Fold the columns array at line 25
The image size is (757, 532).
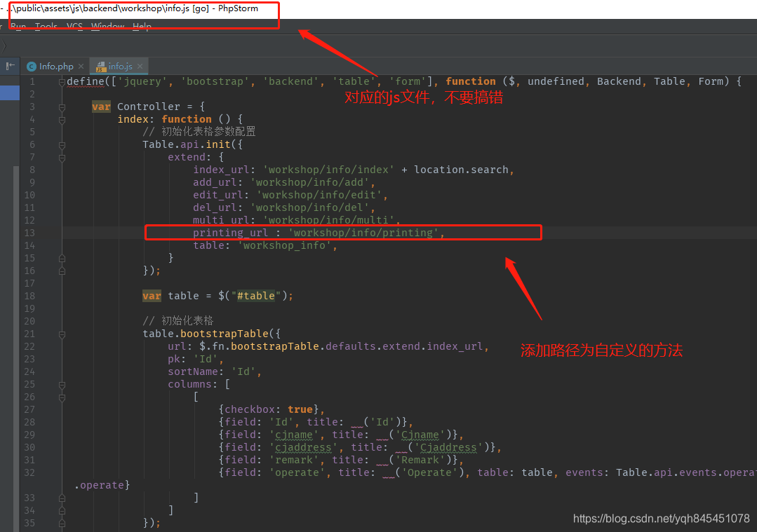[62, 385]
